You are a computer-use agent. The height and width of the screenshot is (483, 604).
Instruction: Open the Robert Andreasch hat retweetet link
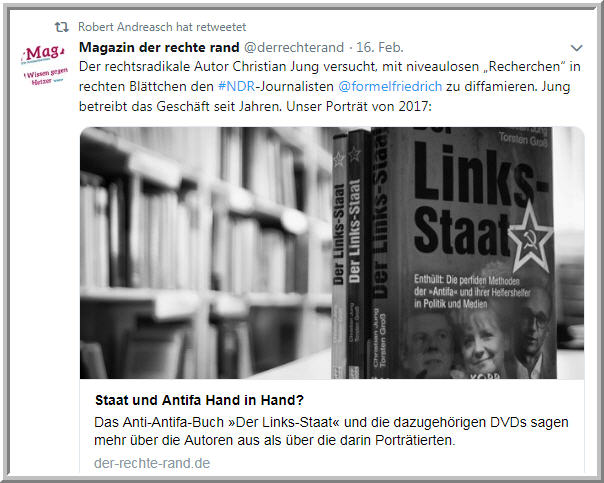coord(162,27)
